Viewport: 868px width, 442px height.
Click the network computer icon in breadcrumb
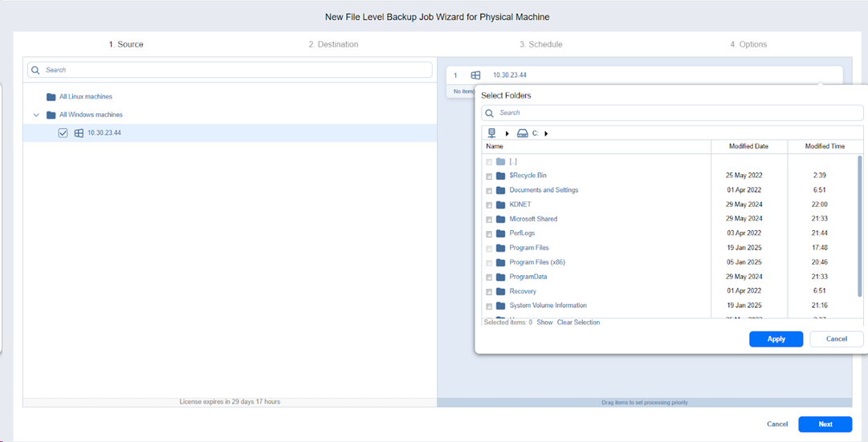(491, 133)
